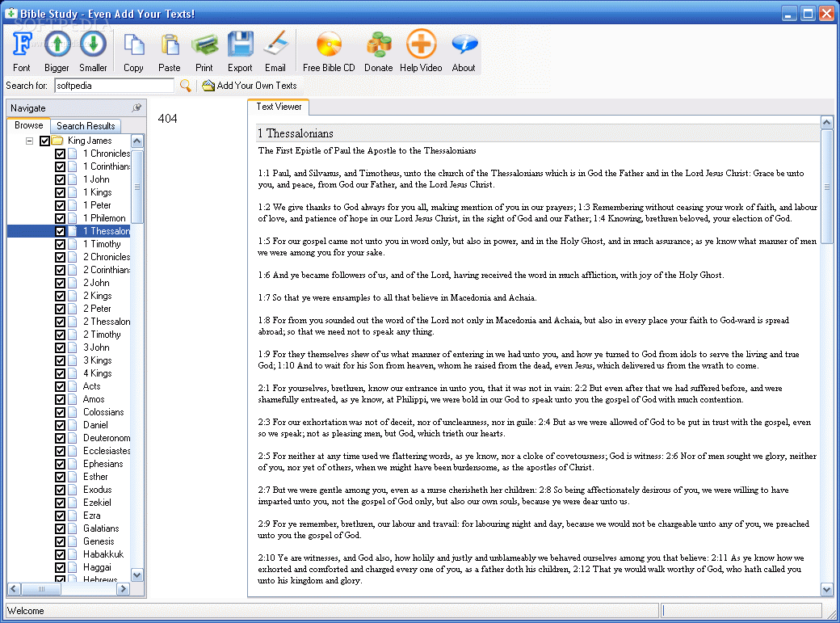
Task: Select the Text Viewer tab
Action: point(279,107)
